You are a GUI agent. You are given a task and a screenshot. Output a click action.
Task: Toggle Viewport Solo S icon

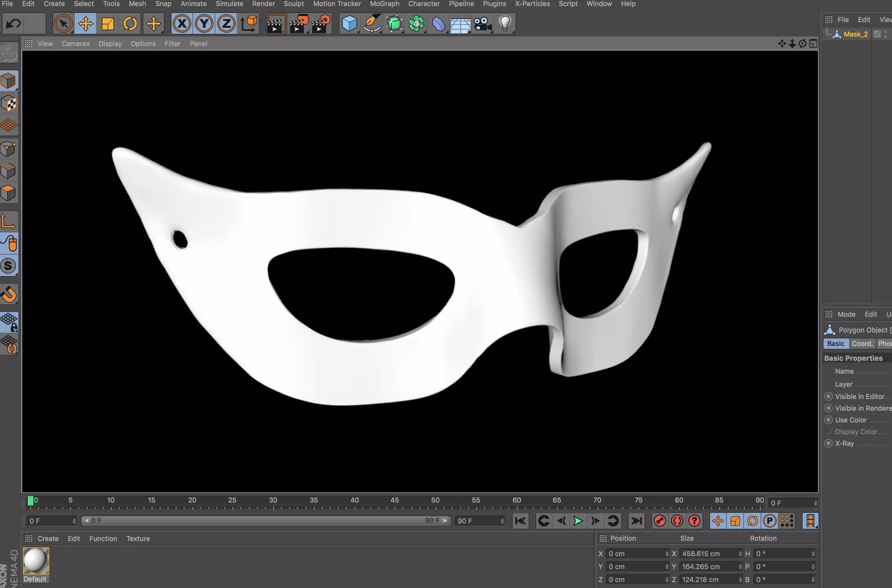(x=9, y=266)
